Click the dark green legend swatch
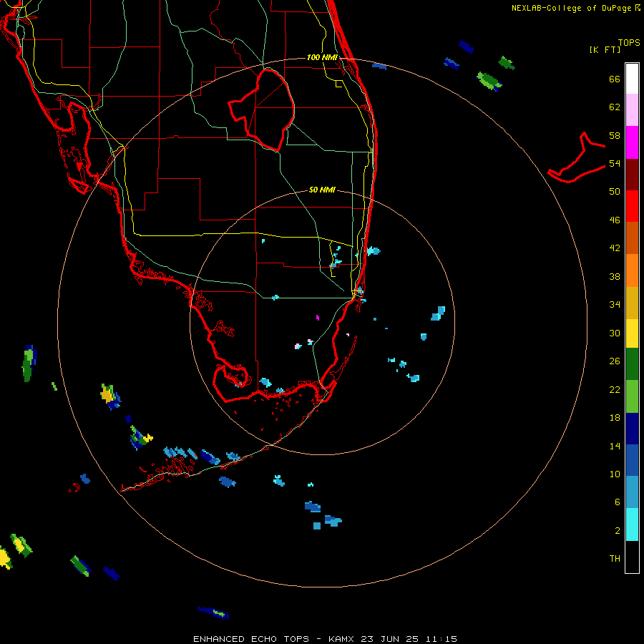644x644 pixels. click(x=632, y=364)
